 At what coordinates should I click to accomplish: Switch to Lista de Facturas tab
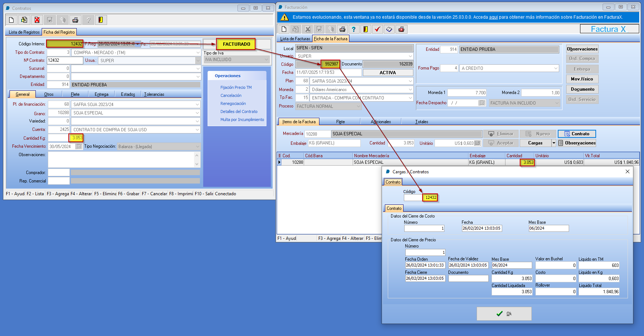coord(295,39)
